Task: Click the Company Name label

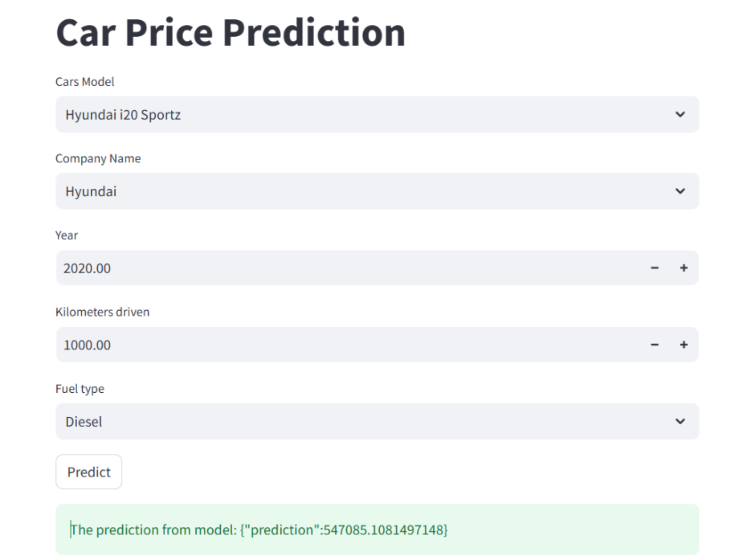Action: point(98,158)
